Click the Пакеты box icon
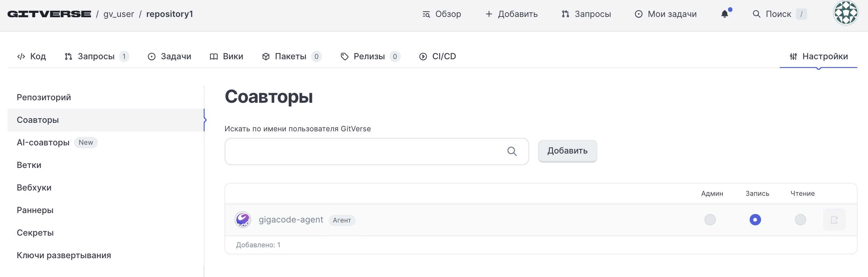868x277 pixels. tap(266, 56)
